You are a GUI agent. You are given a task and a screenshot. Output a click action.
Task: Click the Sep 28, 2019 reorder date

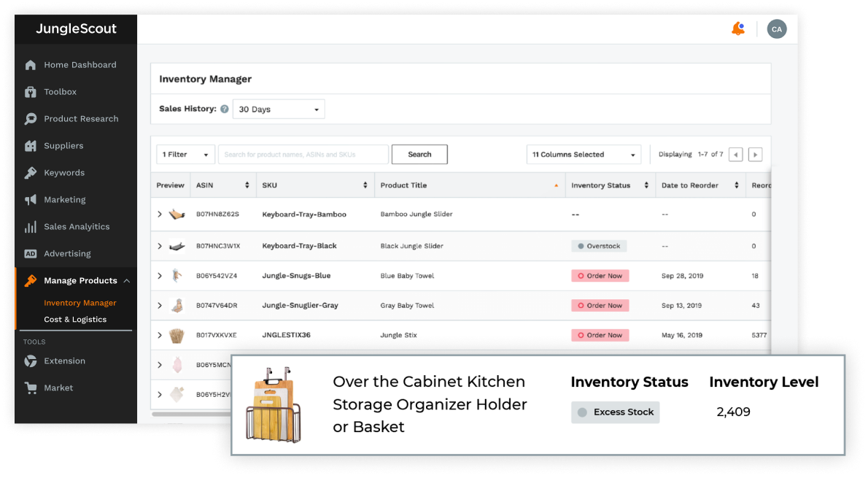point(682,276)
